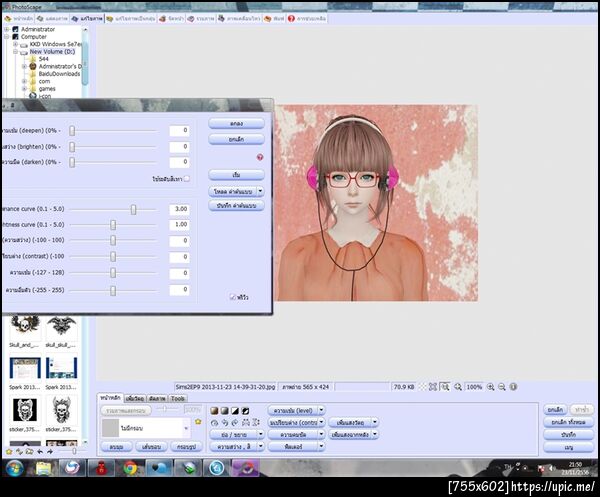This screenshot has width=600, height=497.
Task: Click the zoom in magnifier icon
Action: coord(490,387)
